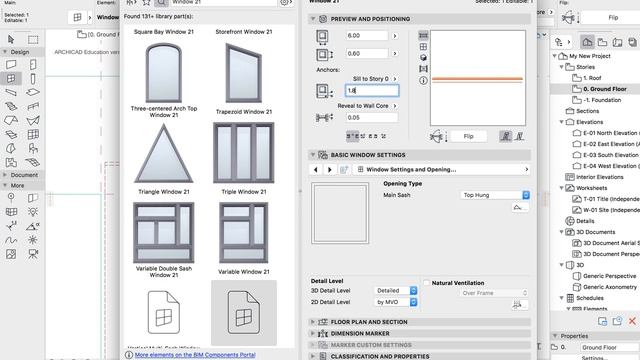Open Project Map tab in Navigator
640x360 pixels.
pos(587,42)
